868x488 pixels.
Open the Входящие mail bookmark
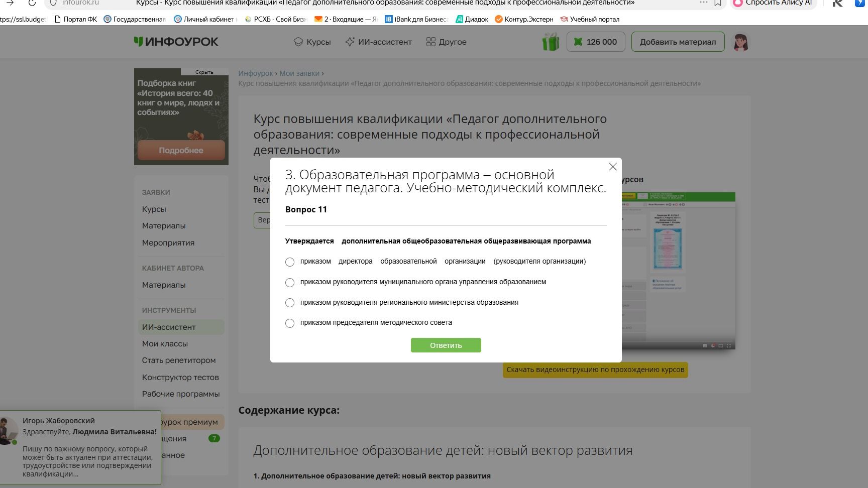[x=346, y=19]
